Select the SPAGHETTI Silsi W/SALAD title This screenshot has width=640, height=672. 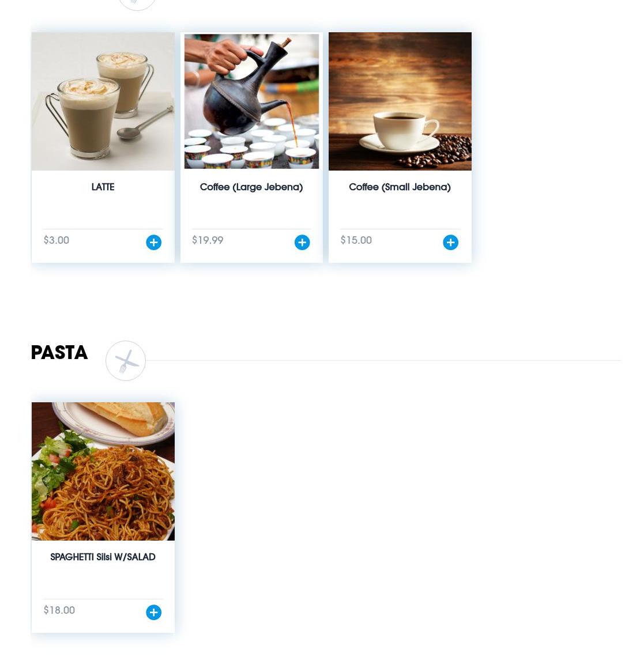pos(103,557)
